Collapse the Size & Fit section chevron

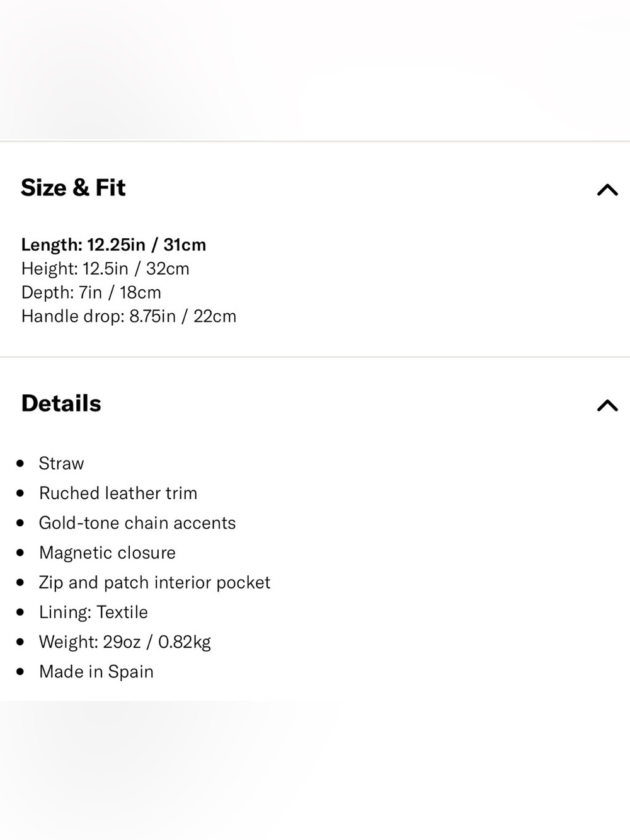pos(607,190)
